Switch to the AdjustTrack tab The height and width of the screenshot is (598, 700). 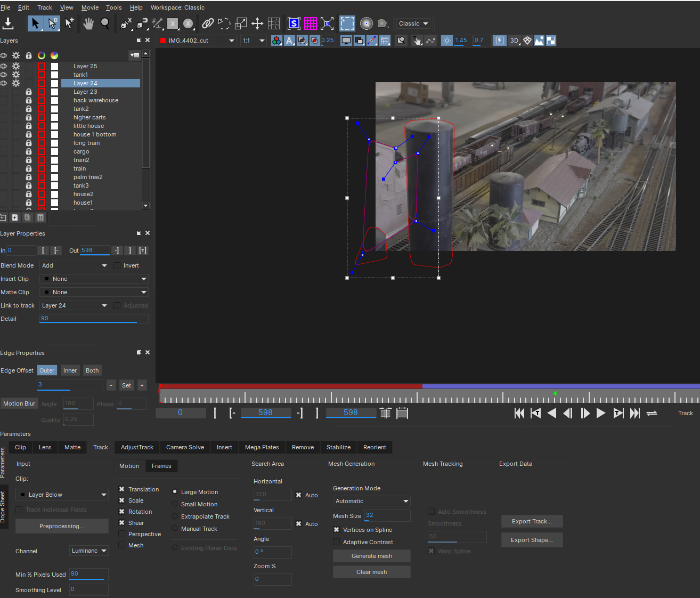click(137, 447)
